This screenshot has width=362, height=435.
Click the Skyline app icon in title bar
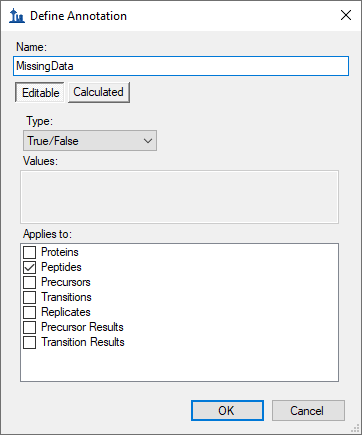17,16
